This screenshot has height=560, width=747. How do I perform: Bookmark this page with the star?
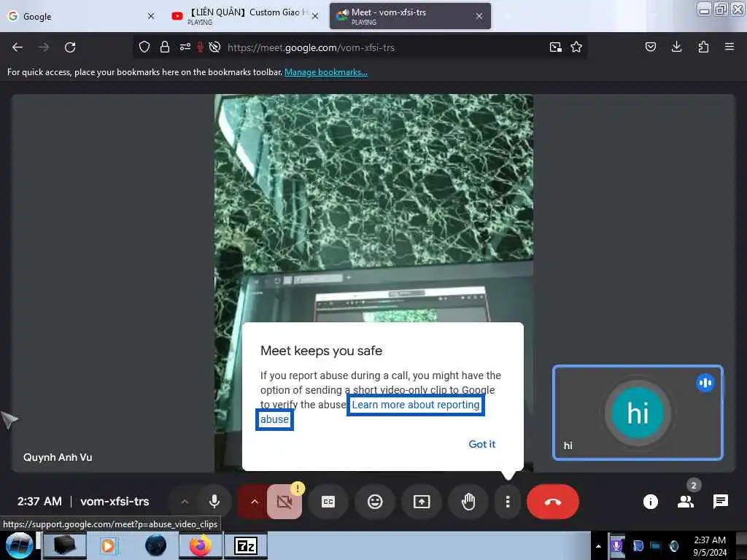(576, 47)
